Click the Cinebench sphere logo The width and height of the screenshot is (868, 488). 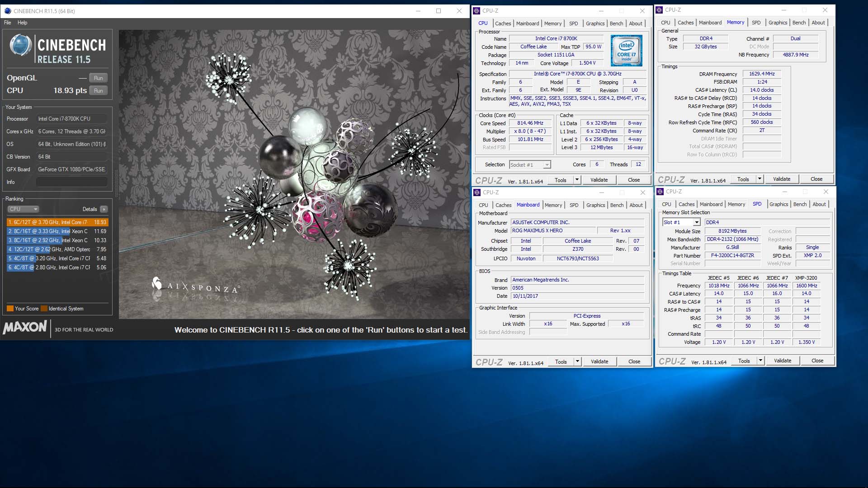click(21, 45)
